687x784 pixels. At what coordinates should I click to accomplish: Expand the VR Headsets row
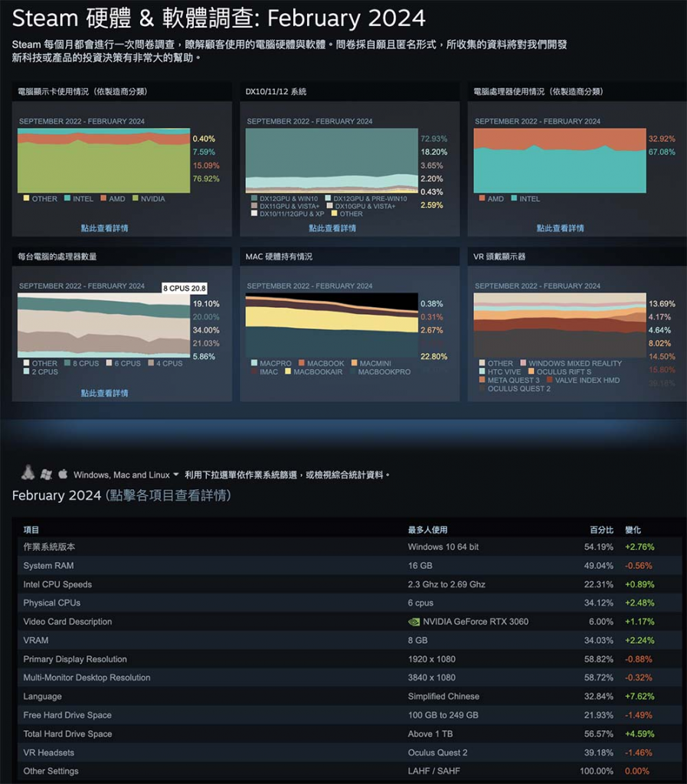click(x=349, y=753)
